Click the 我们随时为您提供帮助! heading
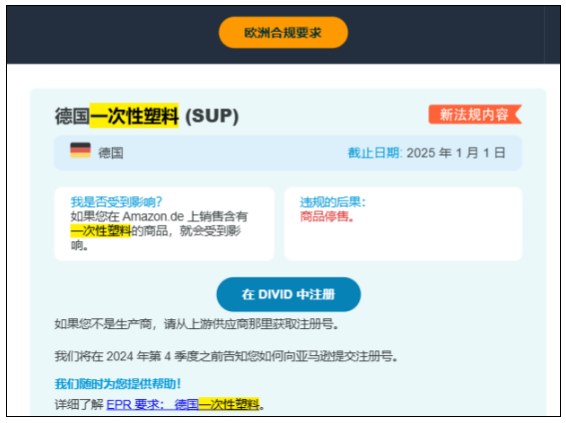Screen dimensions: 566x423 pos(118,384)
